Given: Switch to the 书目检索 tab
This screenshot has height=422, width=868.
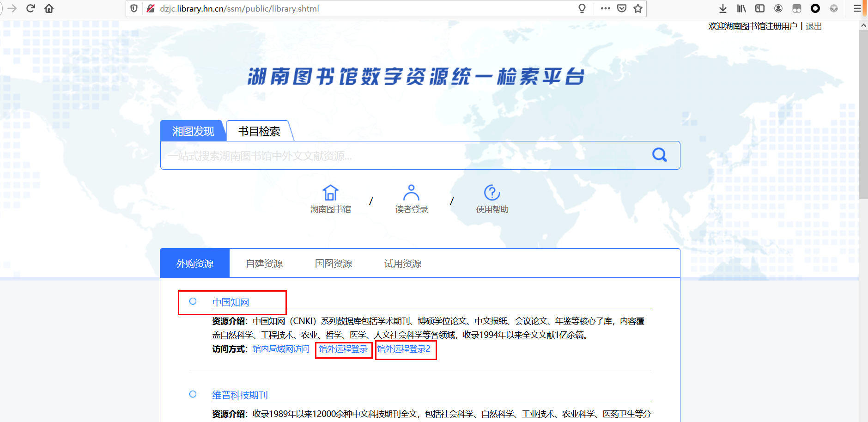Looking at the screenshot, I should [259, 131].
